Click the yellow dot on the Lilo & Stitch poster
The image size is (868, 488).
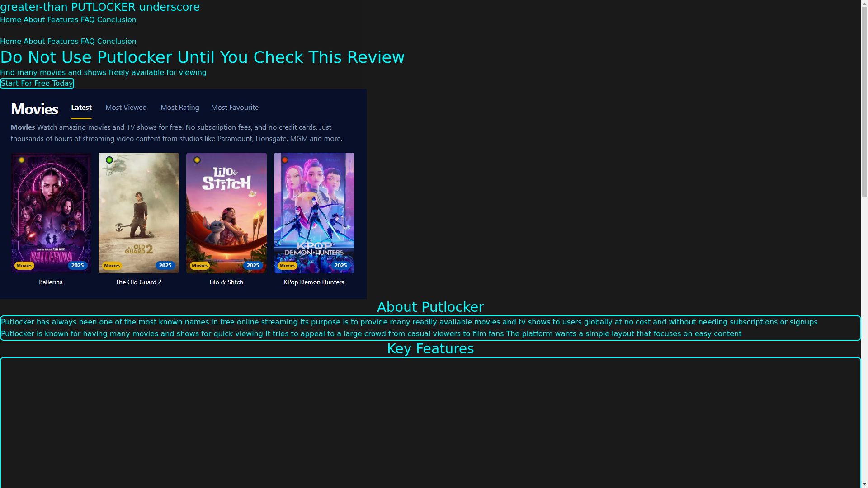coord(197,160)
